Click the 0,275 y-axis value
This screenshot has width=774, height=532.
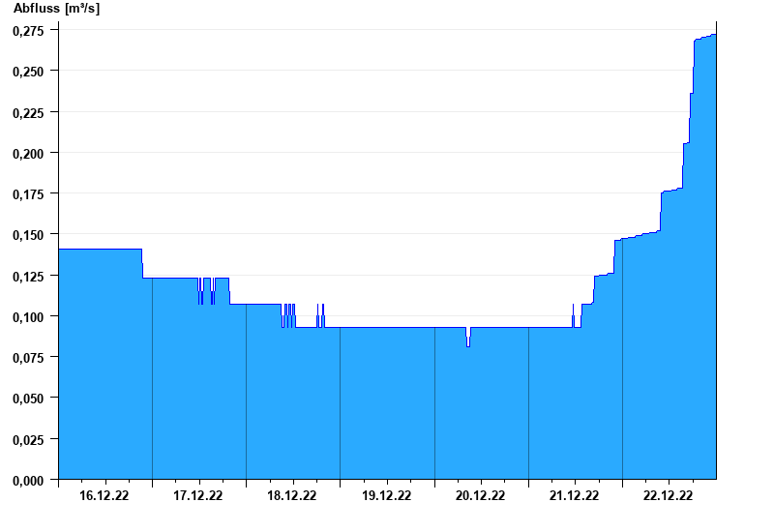(x=28, y=31)
